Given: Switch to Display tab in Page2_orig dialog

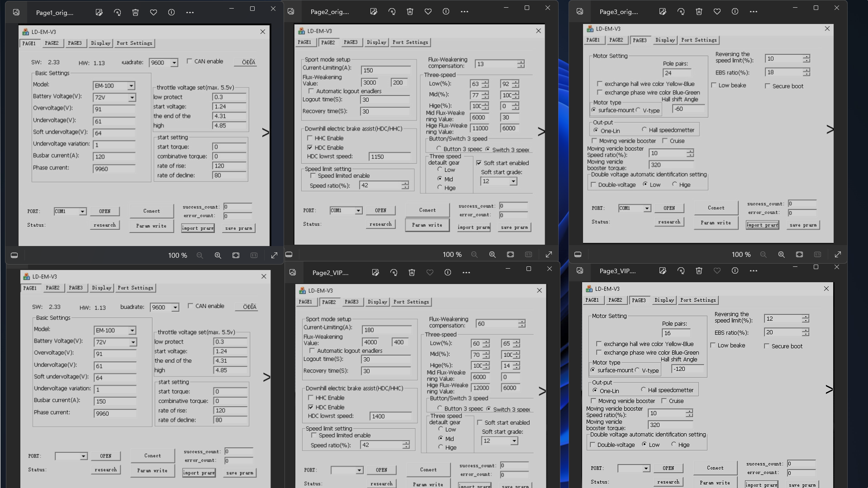Looking at the screenshot, I should pos(376,43).
